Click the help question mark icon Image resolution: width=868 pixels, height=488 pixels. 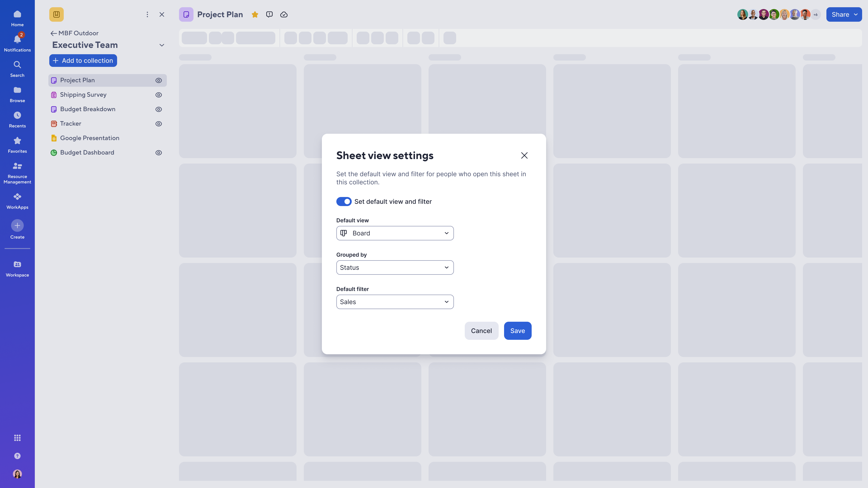[17, 456]
